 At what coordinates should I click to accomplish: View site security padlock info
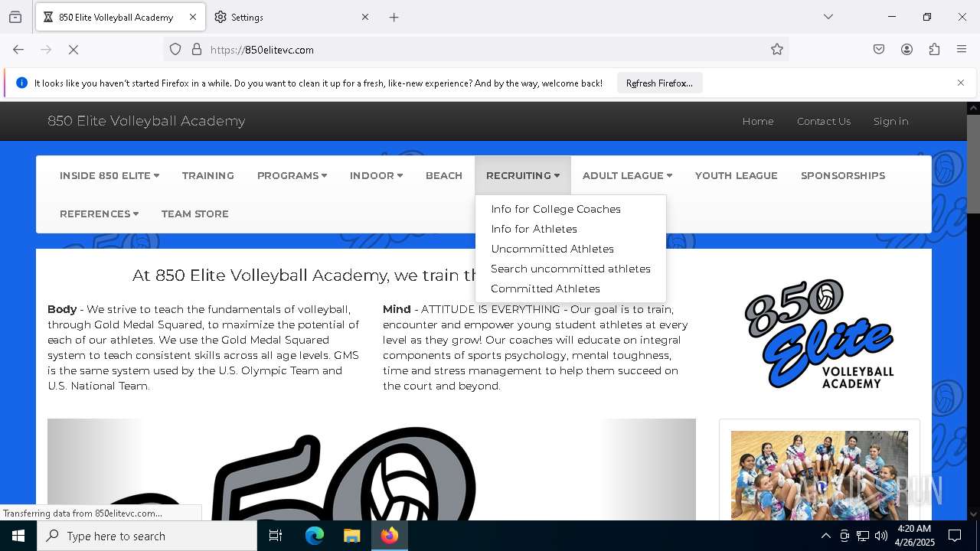(197, 50)
